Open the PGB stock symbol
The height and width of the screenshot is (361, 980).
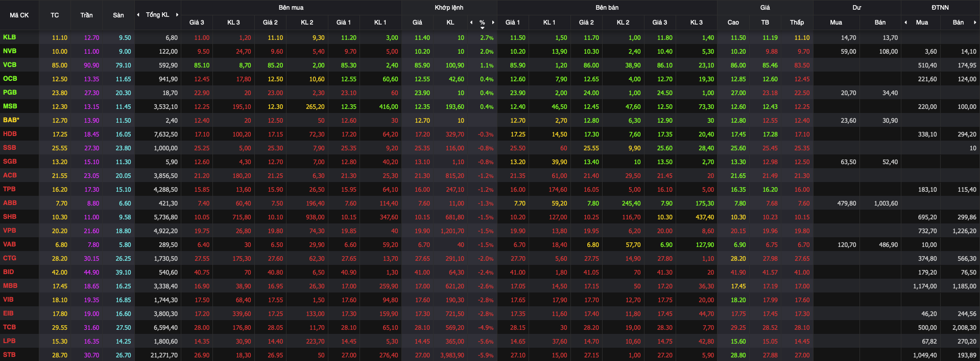tap(10, 93)
